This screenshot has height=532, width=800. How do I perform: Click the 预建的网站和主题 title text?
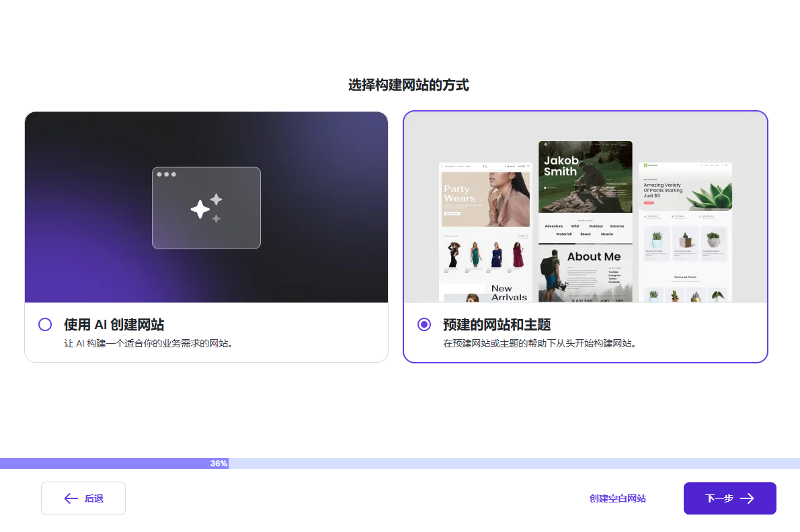click(496, 324)
